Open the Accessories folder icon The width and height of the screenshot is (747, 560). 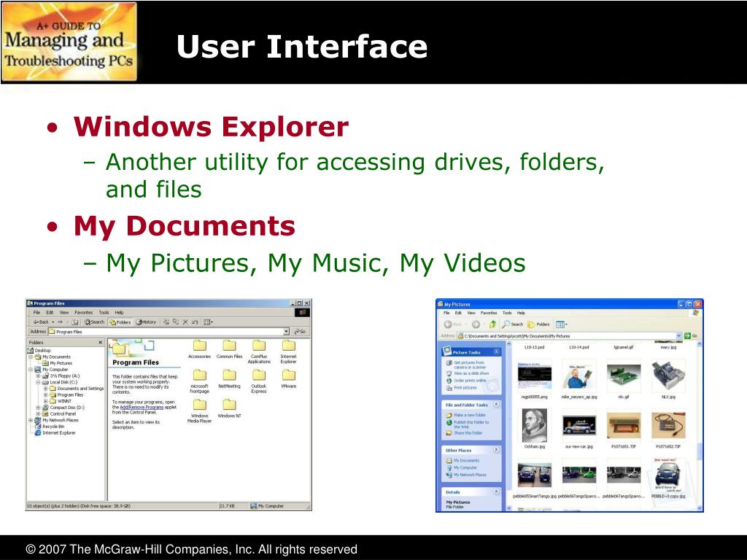(x=199, y=346)
